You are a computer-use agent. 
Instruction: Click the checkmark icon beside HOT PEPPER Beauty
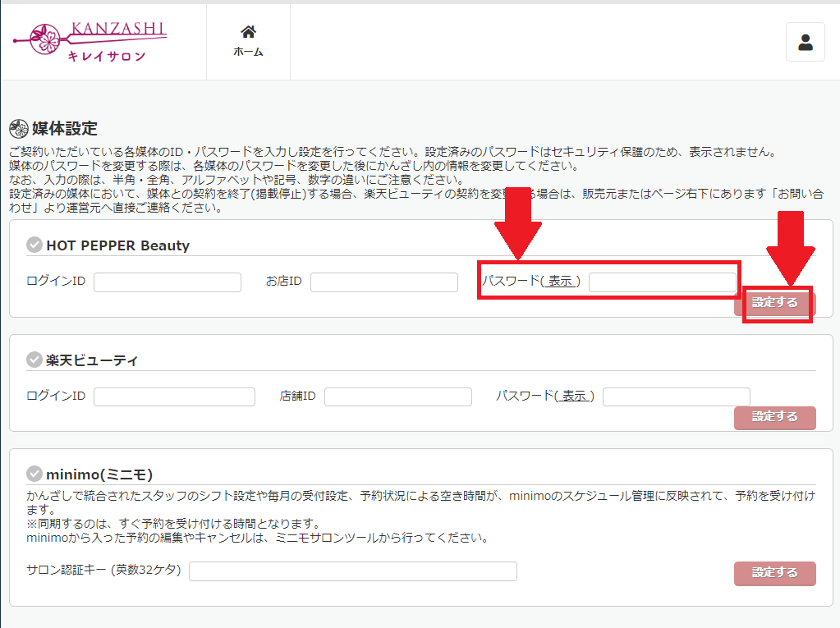[x=34, y=245]
